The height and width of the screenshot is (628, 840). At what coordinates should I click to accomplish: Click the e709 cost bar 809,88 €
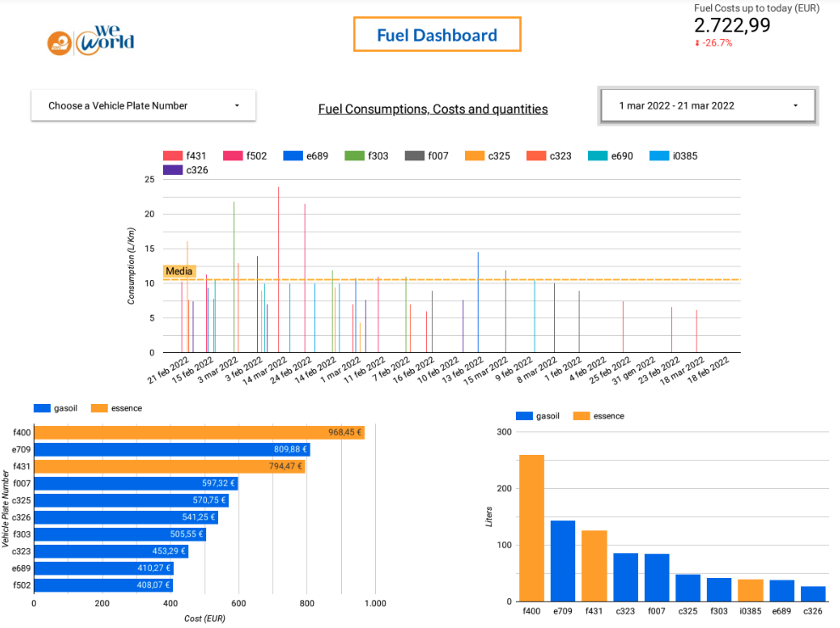[171, 450]
